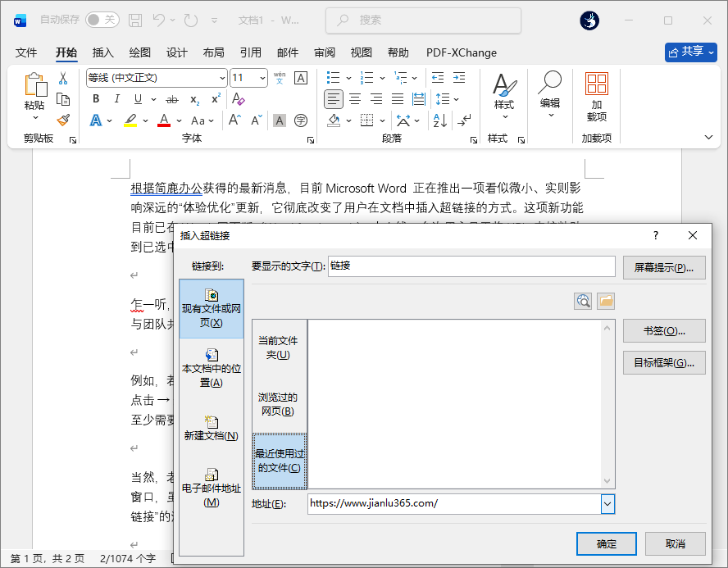Toggle bold formatting
This screenshot has height=568, width=728.
(x=96, y=99)
